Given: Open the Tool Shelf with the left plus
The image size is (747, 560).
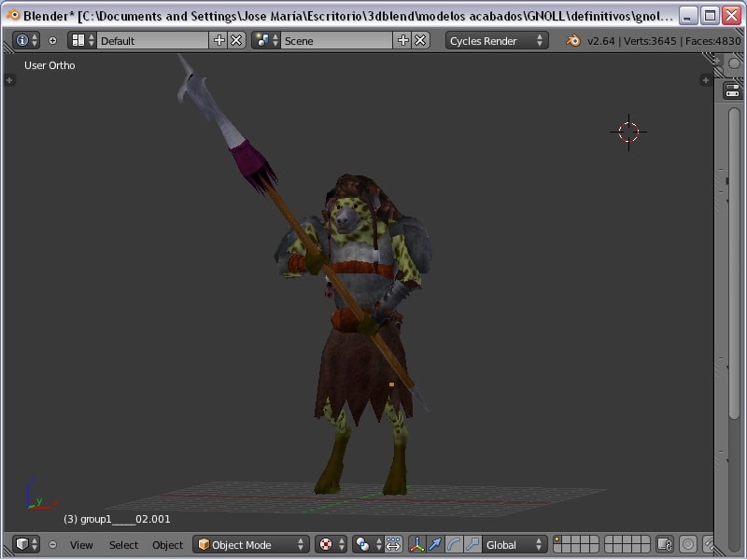Looking at the screenshot, I should point(9,80).
